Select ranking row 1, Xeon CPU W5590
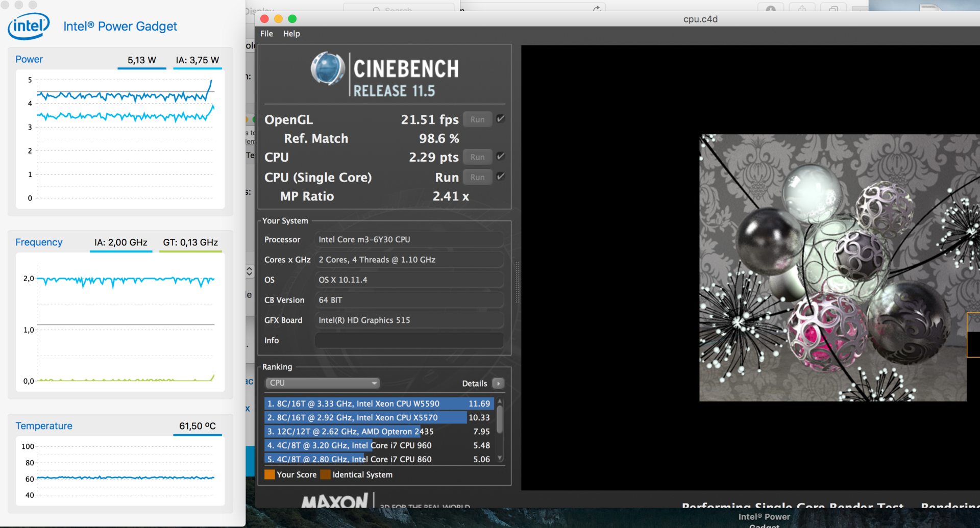The image size is (980, 528). (379, 404)
